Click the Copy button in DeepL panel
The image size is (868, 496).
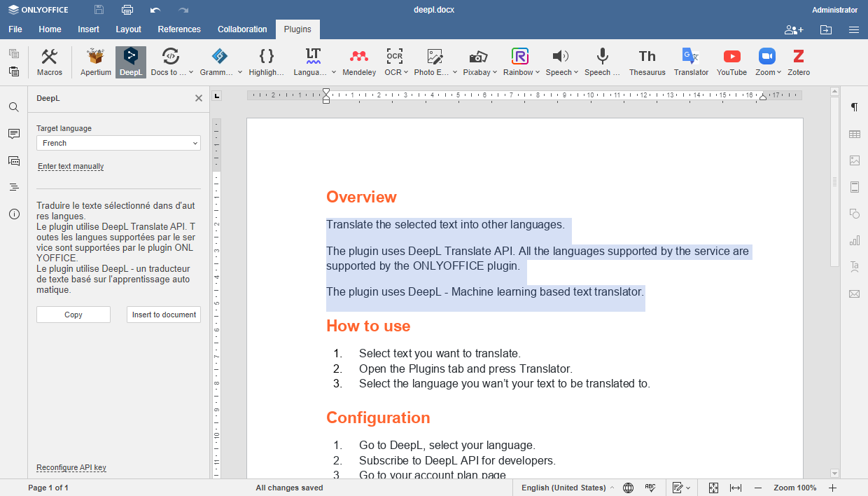(x=73, y=315)
